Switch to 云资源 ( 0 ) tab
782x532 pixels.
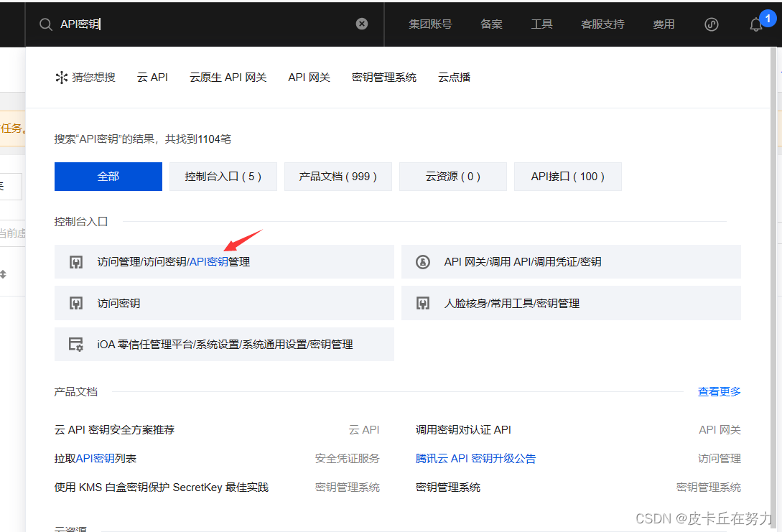coord(453,177)
